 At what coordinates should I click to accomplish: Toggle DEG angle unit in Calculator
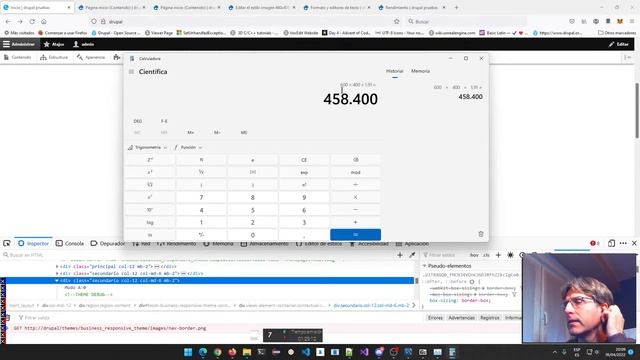[138, 121]
